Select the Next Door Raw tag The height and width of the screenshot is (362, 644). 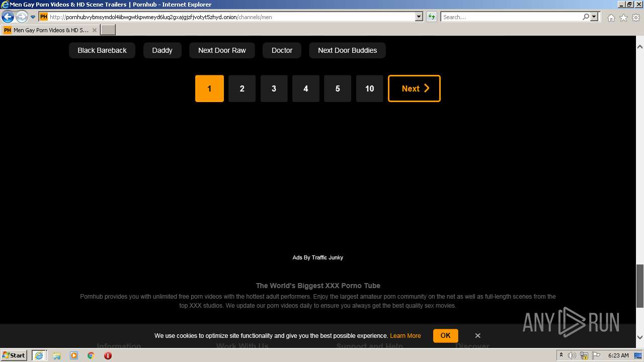click(222, 50)
